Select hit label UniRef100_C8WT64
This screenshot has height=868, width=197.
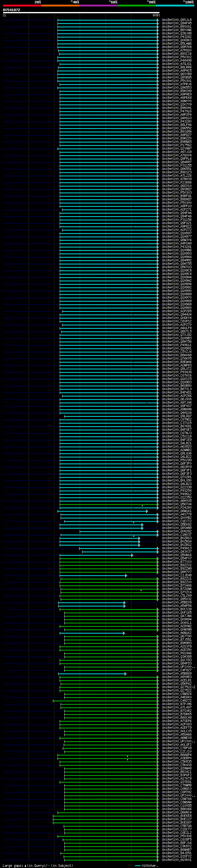pyautogui.click(x=176, y=799)
